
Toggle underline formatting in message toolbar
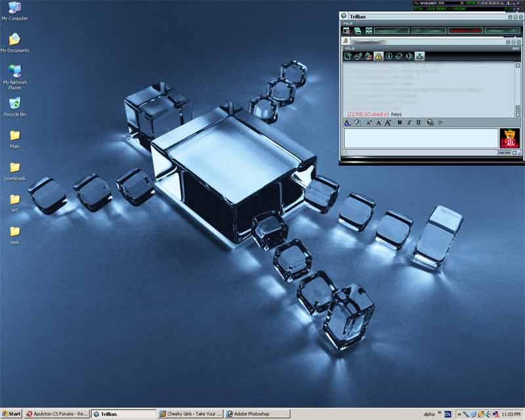click(x=418, y=123)
